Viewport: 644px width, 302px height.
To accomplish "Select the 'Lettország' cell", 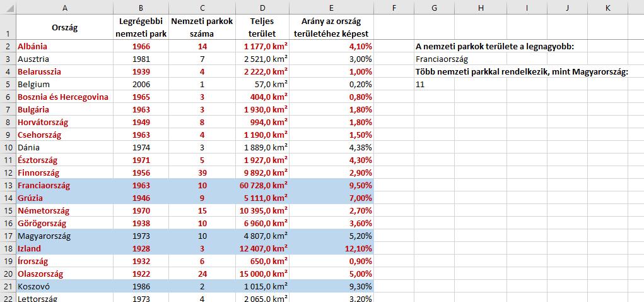I will [x=65, y=298].
